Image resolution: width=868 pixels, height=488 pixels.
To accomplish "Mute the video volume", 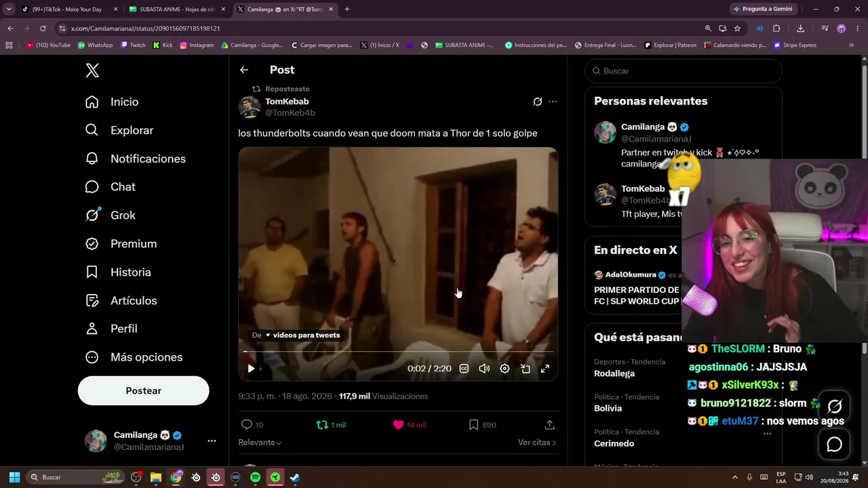I will (x=484, y=369).
